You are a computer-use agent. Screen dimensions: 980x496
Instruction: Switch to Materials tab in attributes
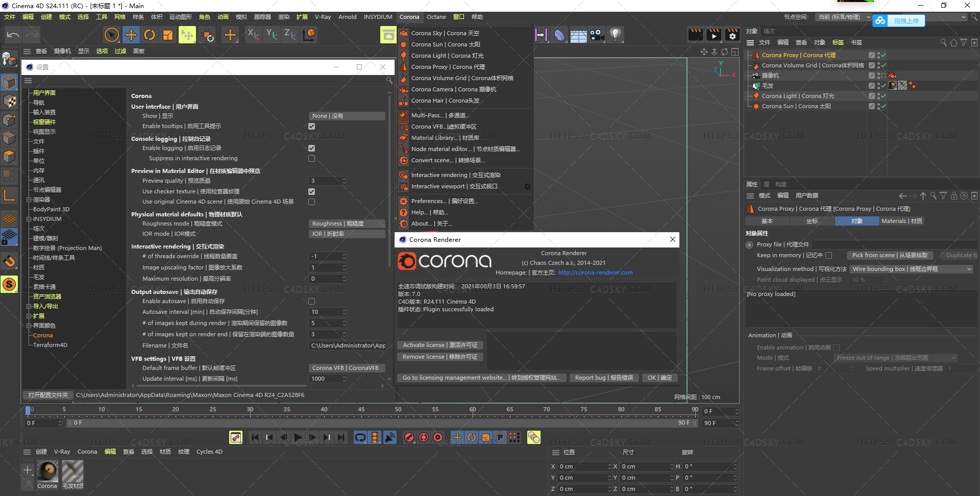pos(902,221)
